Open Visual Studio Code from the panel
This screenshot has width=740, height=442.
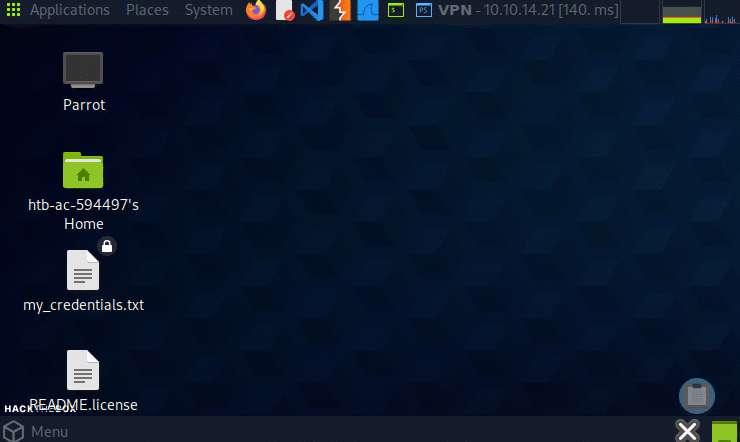pos(310,10)
